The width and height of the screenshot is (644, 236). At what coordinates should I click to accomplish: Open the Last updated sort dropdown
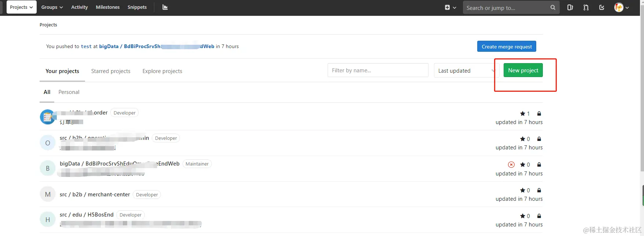[464, 70]
